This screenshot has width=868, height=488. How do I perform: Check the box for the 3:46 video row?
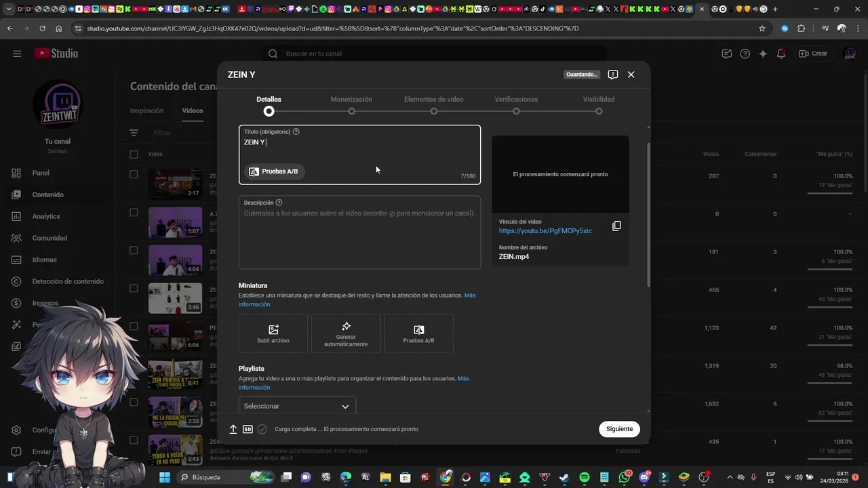coord(134,288)
